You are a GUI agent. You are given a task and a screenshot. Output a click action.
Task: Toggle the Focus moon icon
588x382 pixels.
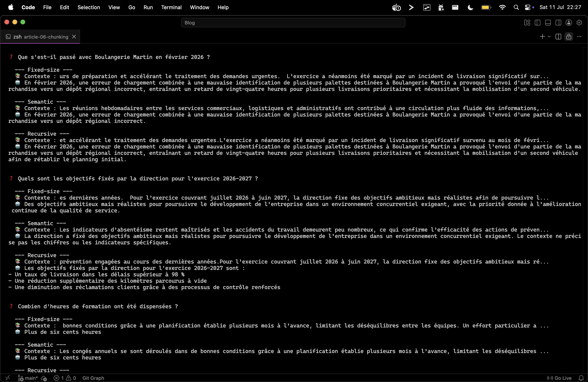pyautogui.click(x=470, y=7)
